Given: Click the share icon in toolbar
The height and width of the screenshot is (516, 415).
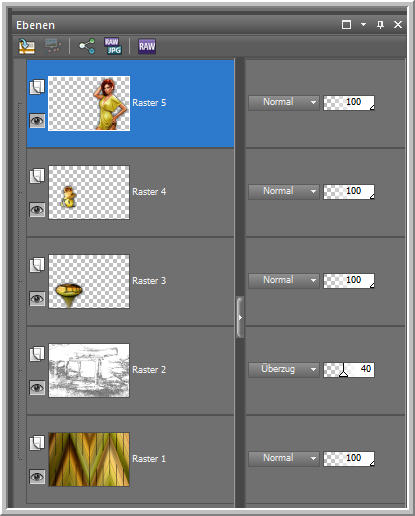Looking at the screenshot, I should tap(87, 46).
